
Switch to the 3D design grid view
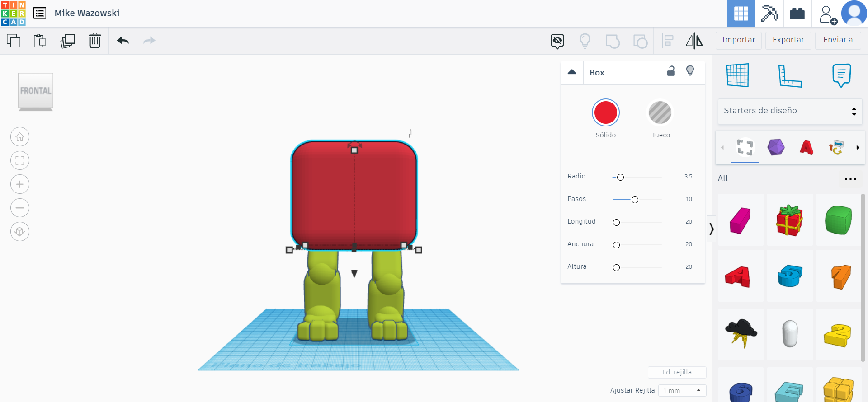point(741,14)
